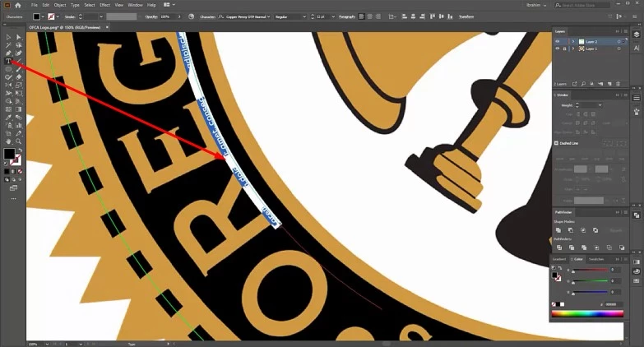Set fill to None in toolbar
Image resolution: width=644 pixels, height=347 pixels.
[x=20, y=171]
